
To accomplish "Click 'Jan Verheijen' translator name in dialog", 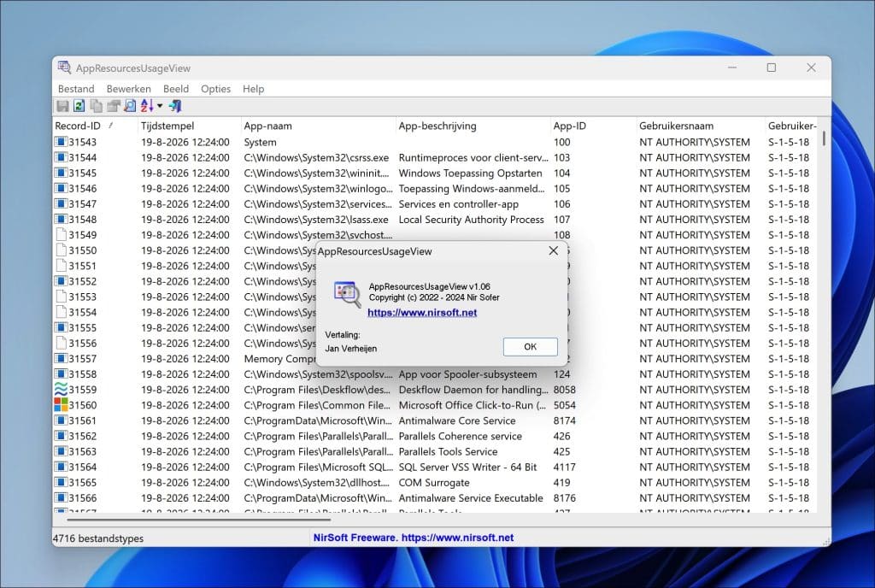I will (x=351, y=349).
